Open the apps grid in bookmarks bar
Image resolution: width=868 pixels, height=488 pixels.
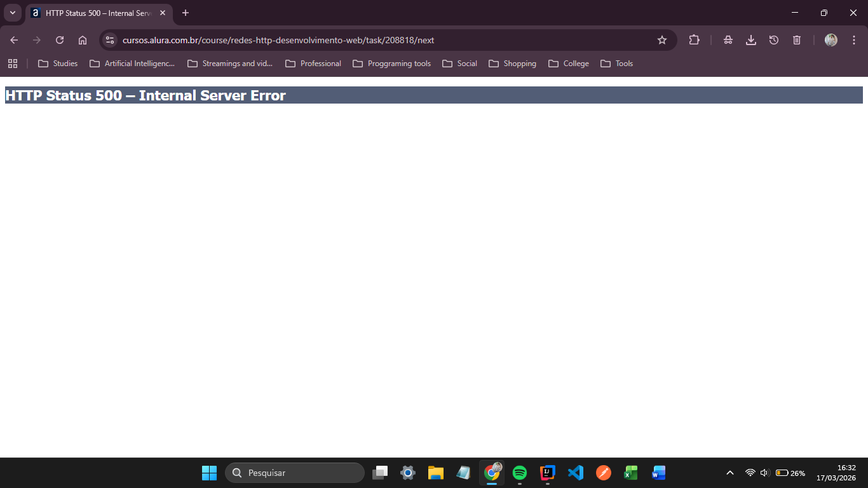click(13, 64)
